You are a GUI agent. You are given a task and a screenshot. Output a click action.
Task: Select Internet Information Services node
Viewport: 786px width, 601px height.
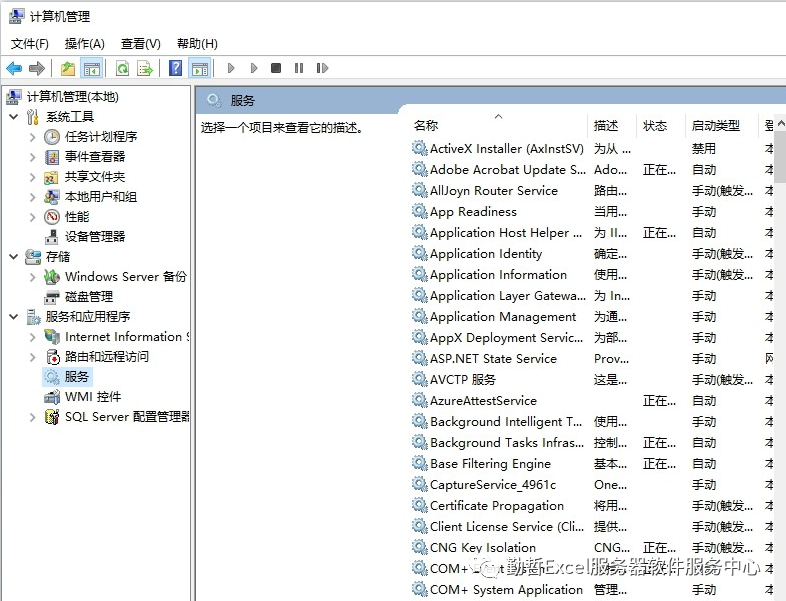pyautogui.click(x=126, y=337)
